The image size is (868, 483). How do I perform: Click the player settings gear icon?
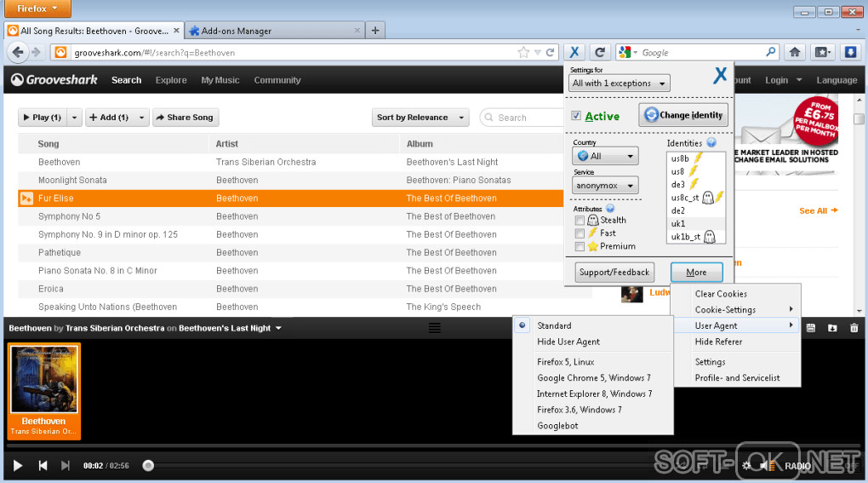[746, 466]
